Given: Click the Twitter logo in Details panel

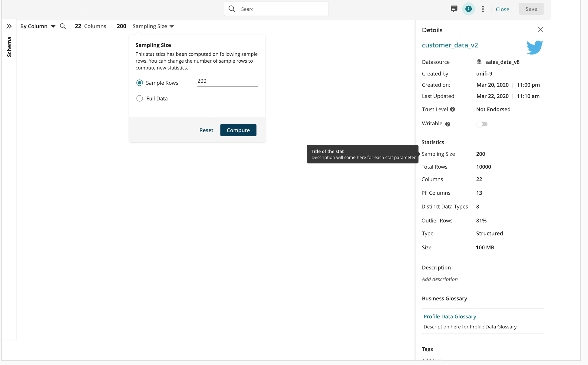Looking at the screenshot, I should pos(535,47).
